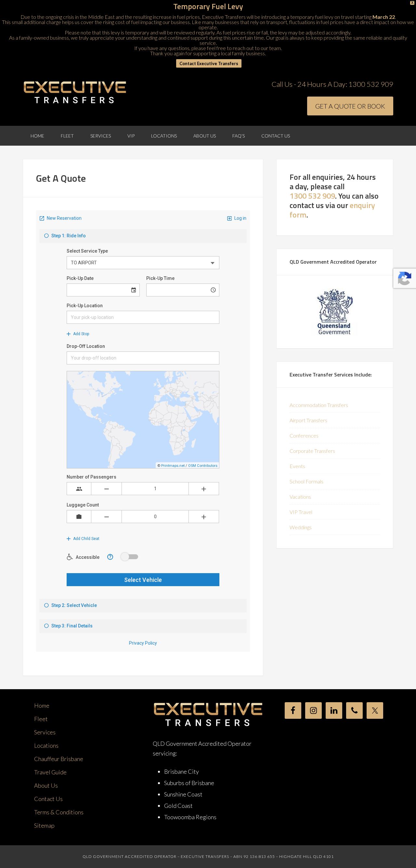Click the route map preview
Image resolution: width=416 pixels, height=868 pixels.
143,419
